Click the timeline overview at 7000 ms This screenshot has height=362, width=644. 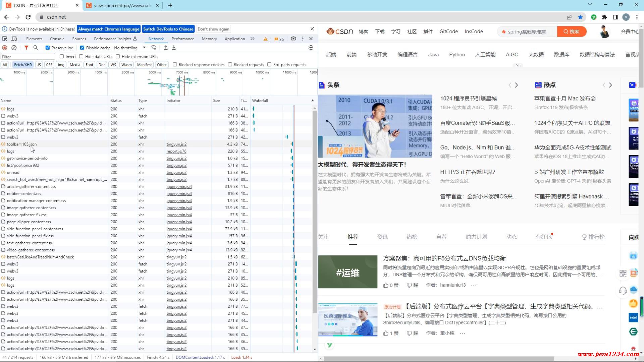[182, 72]
